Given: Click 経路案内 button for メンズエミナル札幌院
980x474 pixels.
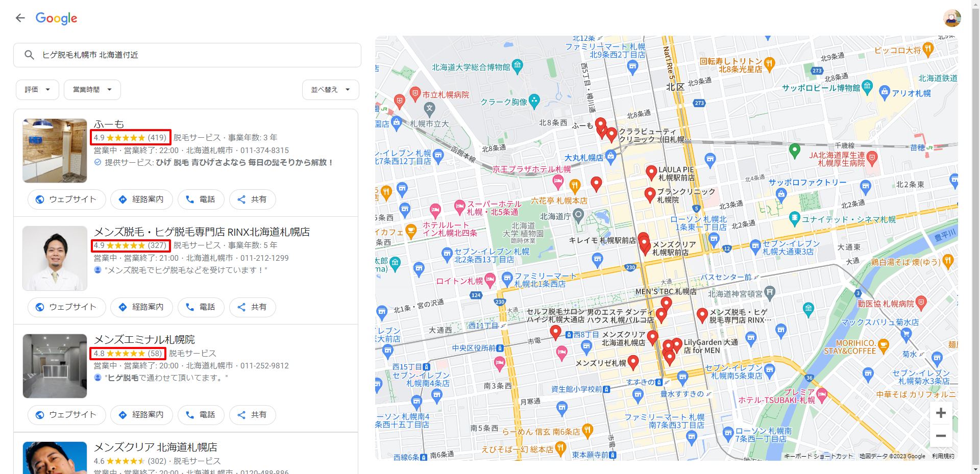Looking at the screenshot, I should 141,415.
